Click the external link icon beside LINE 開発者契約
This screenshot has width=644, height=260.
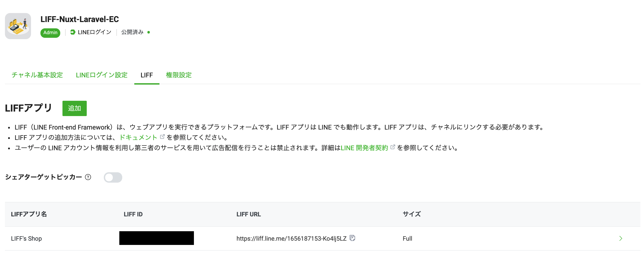tap(393, 147)
